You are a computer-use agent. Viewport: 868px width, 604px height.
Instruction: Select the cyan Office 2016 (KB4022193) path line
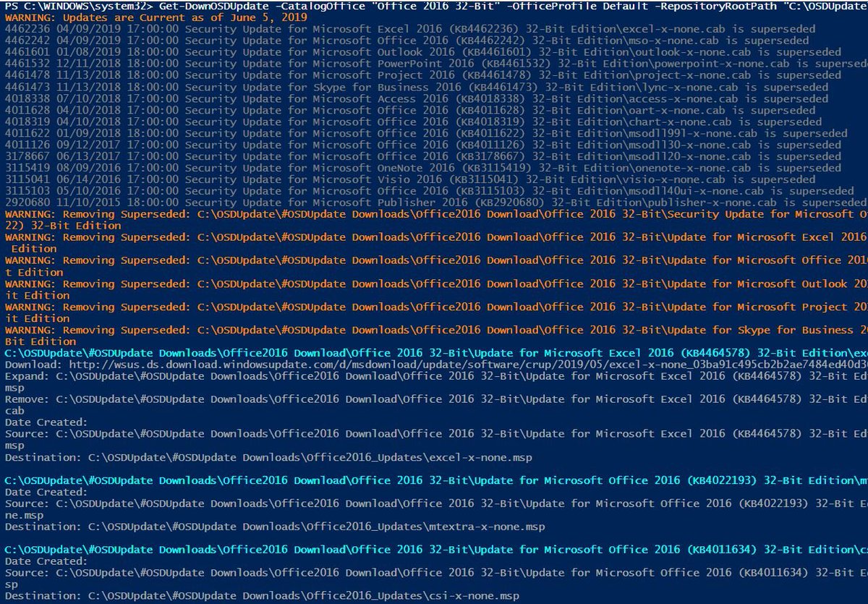(436, 480)
